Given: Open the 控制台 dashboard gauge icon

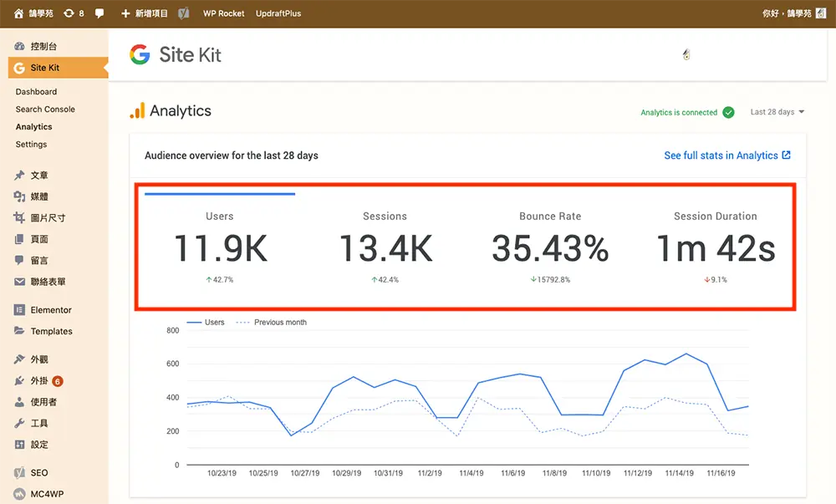Looking at the screenshot, I should [20, 46].
